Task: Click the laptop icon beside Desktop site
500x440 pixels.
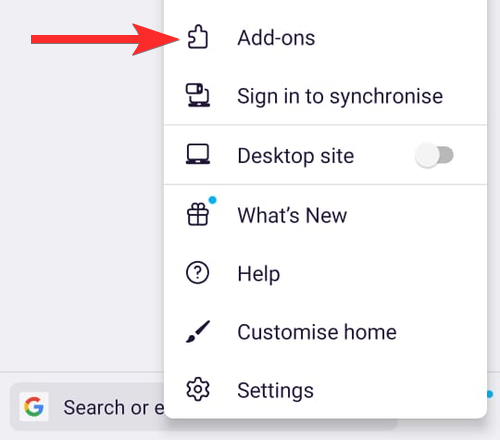Action: [198, 154]
